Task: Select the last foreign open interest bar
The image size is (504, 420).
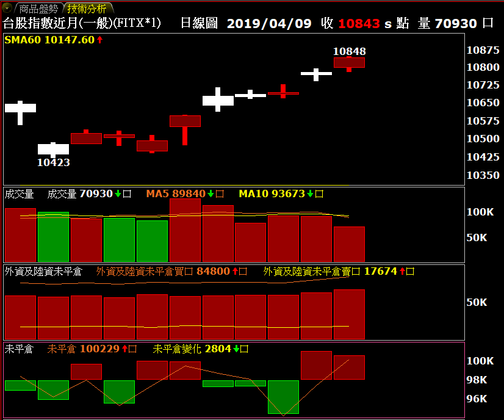Action: pyautogui.click(x=349, y=314)
